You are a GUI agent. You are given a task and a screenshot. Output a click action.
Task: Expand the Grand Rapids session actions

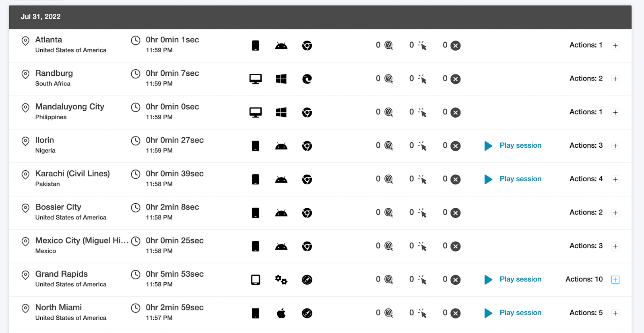pyautogui.click(x=615, y=280)
